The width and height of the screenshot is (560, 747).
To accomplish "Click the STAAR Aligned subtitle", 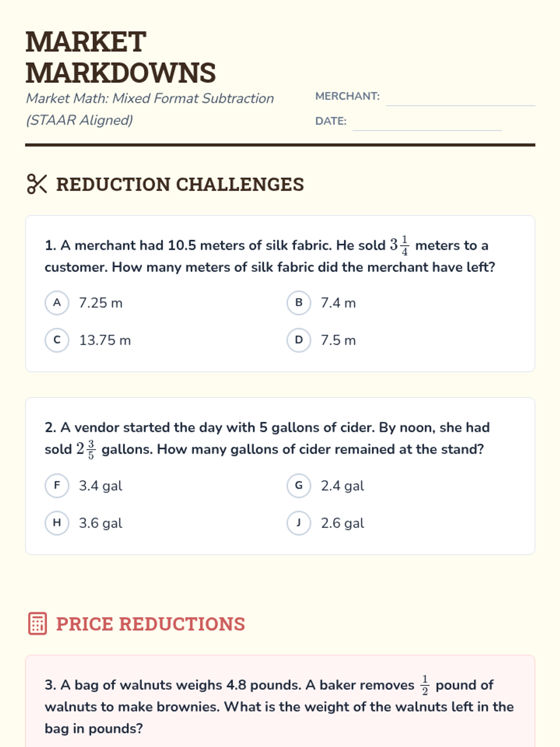I will coord(149,109).
